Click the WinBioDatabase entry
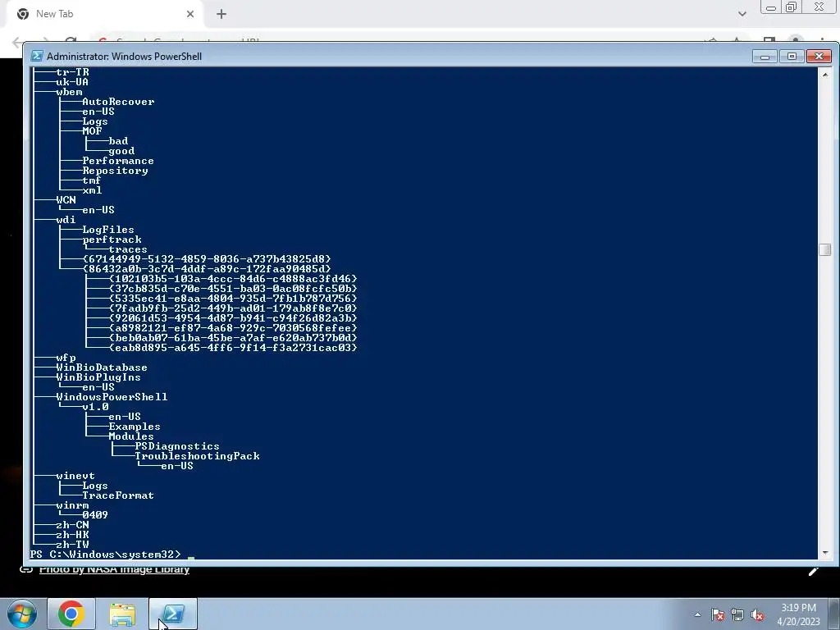840x630 pixels. pos(101,367)
